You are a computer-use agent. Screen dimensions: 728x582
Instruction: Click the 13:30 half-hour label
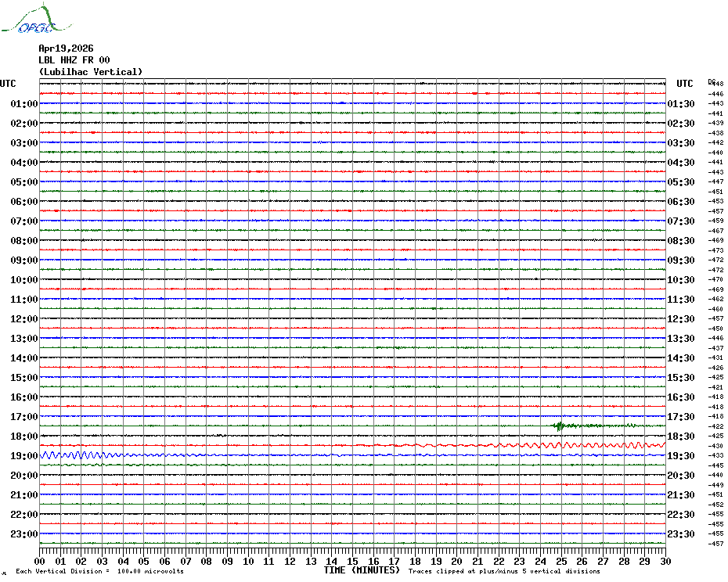pyautogui.click(x=681, y=339)
